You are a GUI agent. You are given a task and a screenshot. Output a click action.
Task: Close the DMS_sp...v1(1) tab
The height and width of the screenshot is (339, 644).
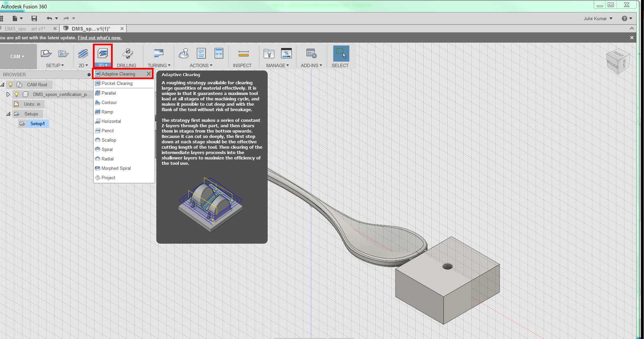122,29
